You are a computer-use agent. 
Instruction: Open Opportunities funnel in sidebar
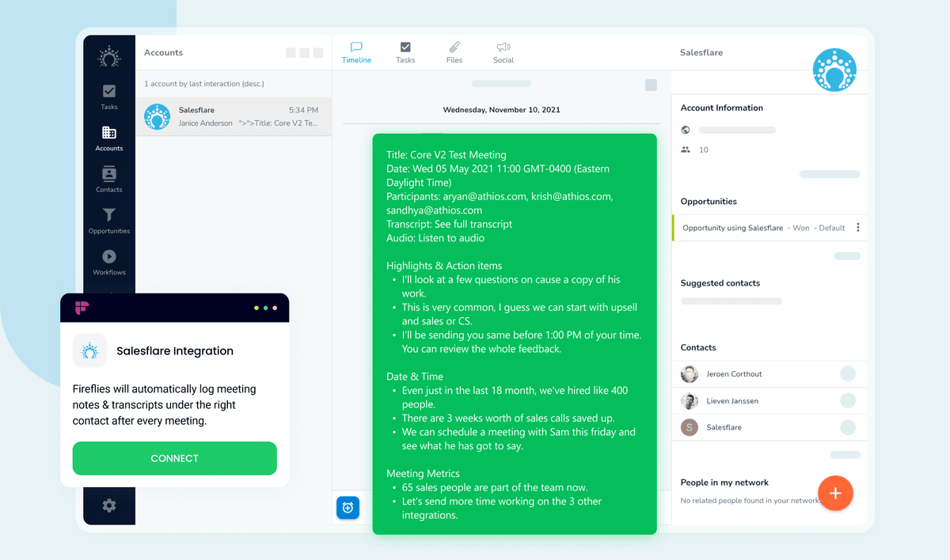109,221
